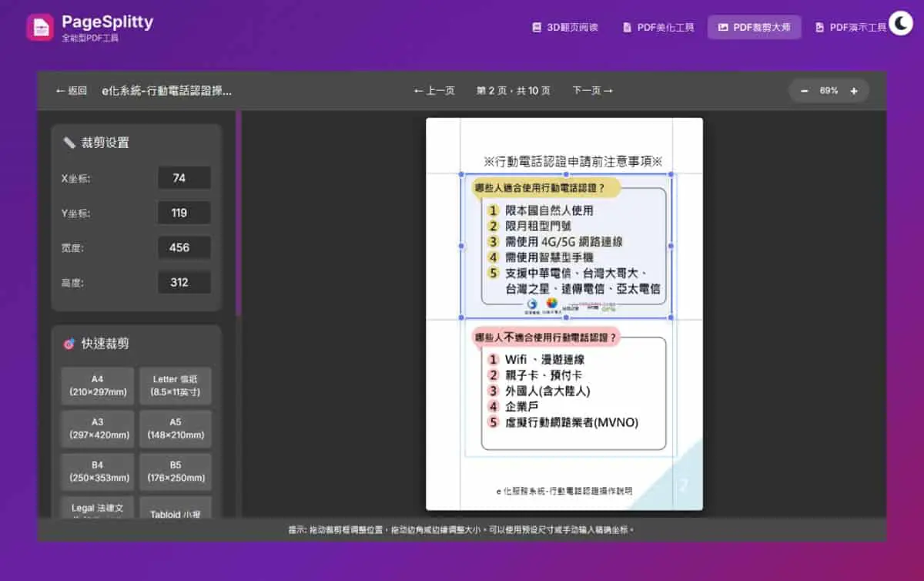The width and height of the screenshot is (924, 581).
Task: Zoom in with the plus icon
Action: click(854, 91)
